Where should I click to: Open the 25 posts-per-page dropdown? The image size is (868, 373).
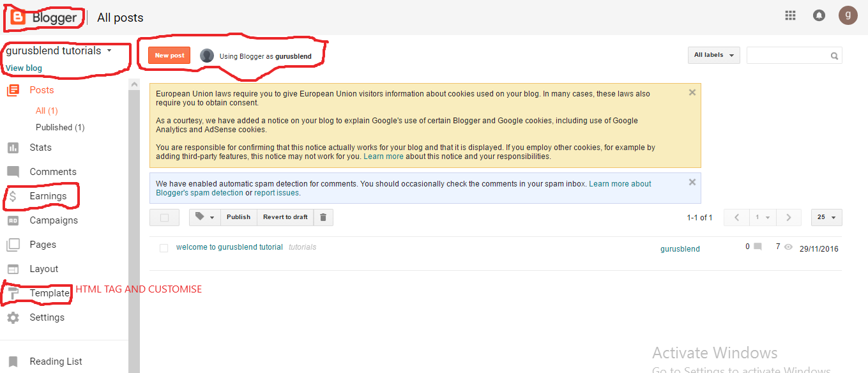point(826,217)
